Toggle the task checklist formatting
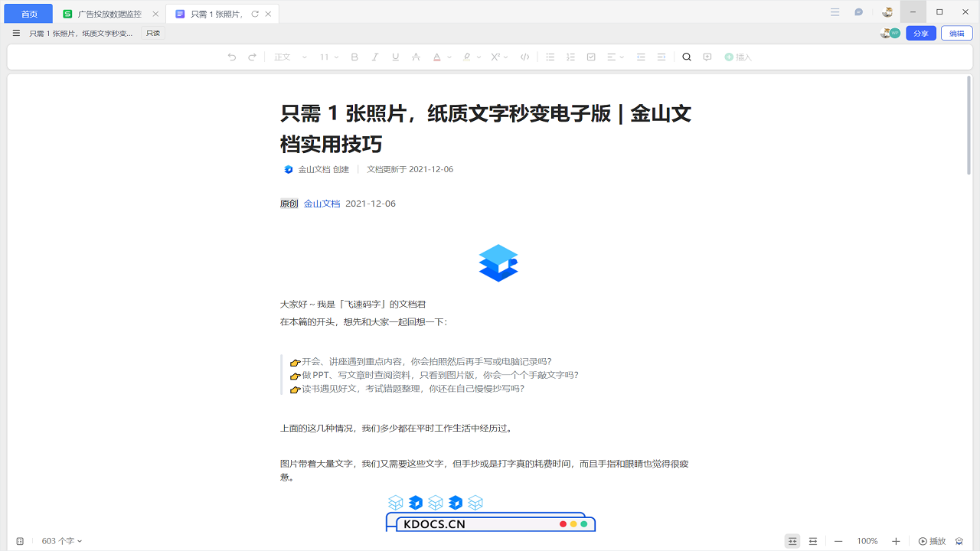The width and height of the screenshot is (980, 551). tap(590, 57)
